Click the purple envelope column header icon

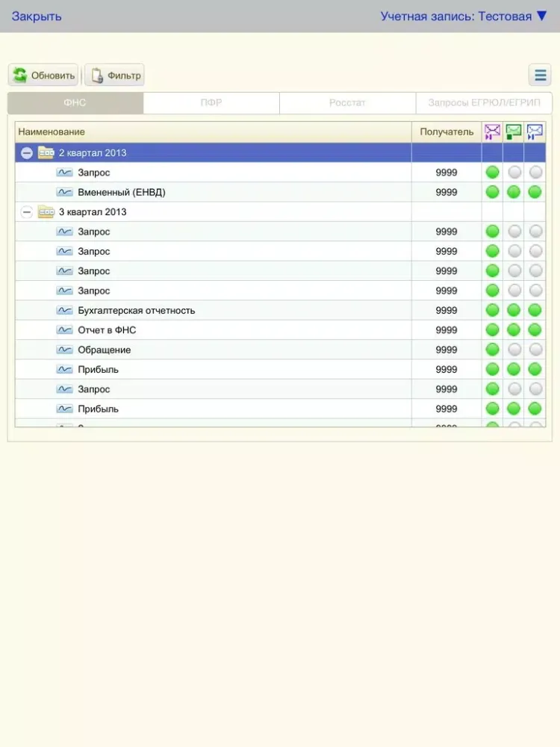tap(492, 132)
